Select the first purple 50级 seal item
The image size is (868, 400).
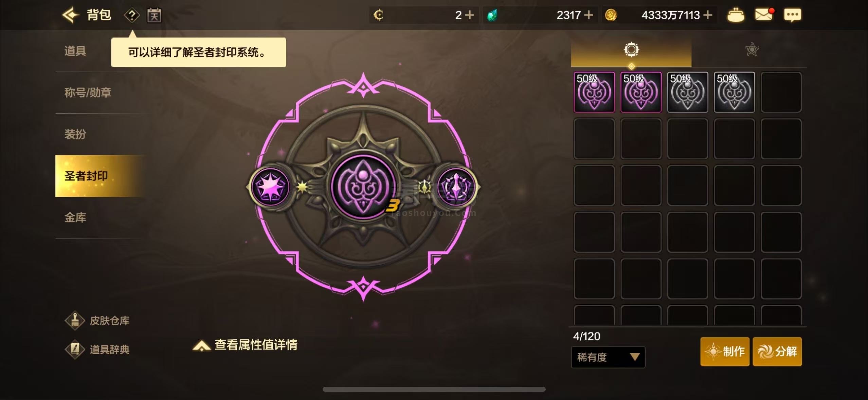(594, 92)
